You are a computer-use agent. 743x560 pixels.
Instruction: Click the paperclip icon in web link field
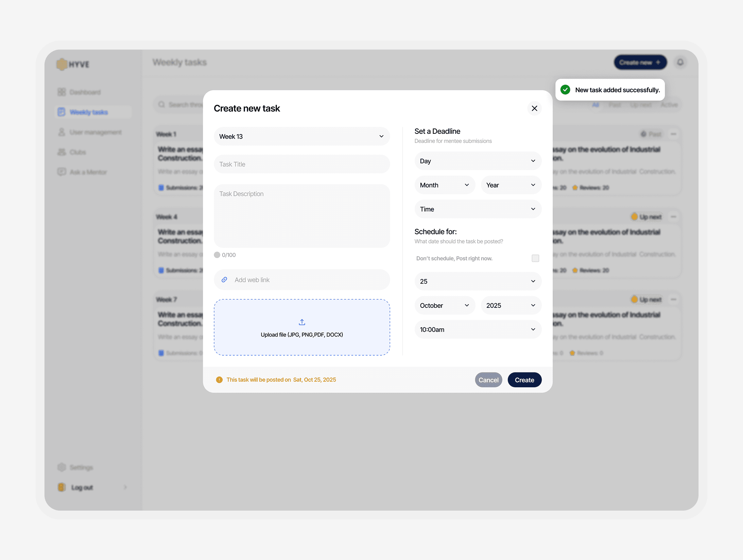pyautogui.click(x=225, y=279)
